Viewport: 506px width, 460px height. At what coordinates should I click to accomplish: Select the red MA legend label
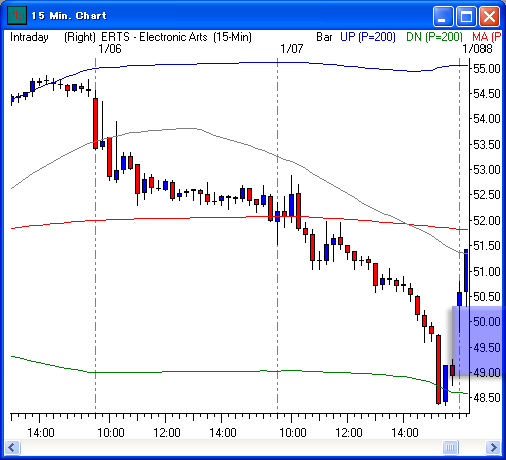[487, 37]
